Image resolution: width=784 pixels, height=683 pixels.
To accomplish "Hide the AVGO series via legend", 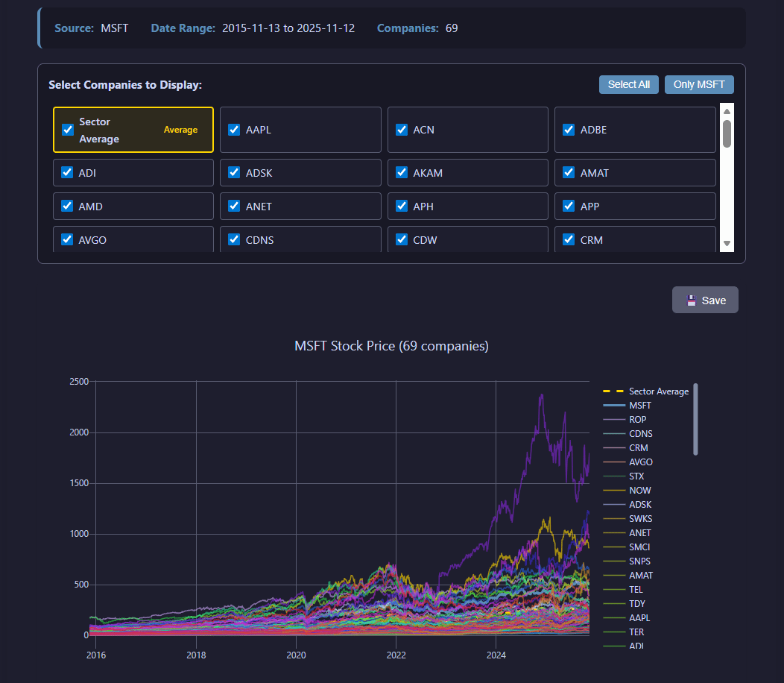I will pyautogui.click(x=628, y=462).
